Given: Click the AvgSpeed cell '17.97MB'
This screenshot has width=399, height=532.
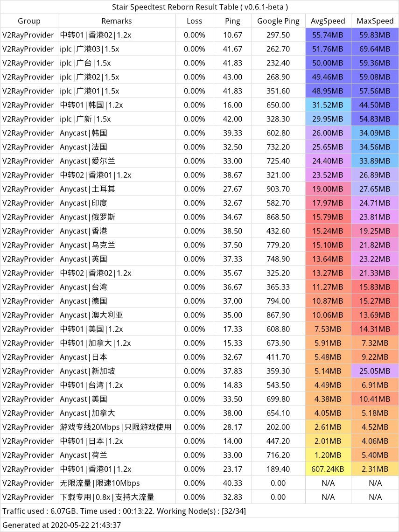Looking at the screenshot, I should coord(328,203).
